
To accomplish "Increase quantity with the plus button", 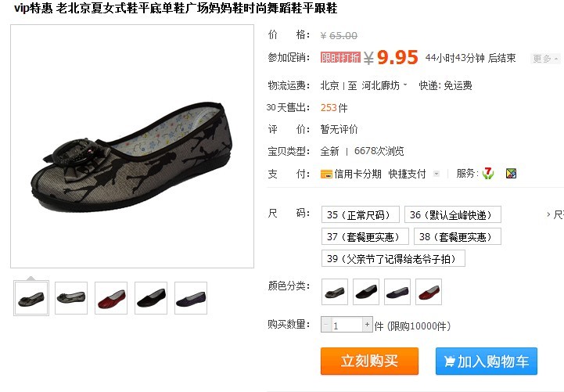I will (x=367, y=325).
